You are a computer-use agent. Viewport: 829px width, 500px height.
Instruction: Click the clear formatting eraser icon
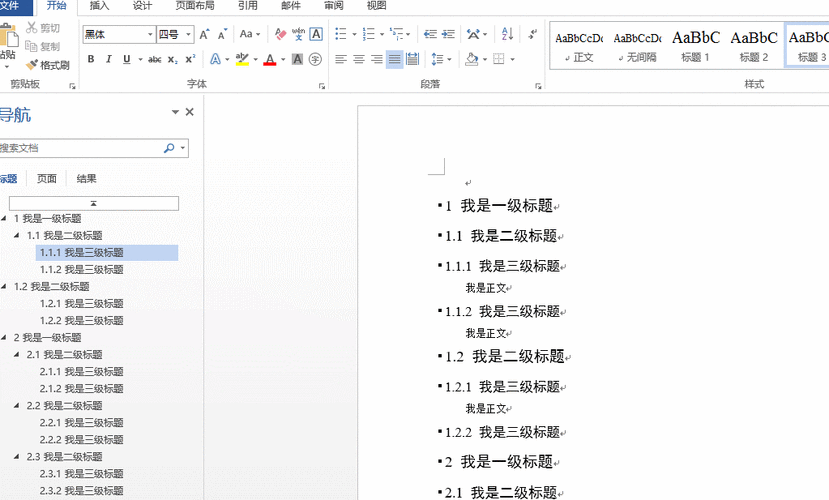[279, 34]
